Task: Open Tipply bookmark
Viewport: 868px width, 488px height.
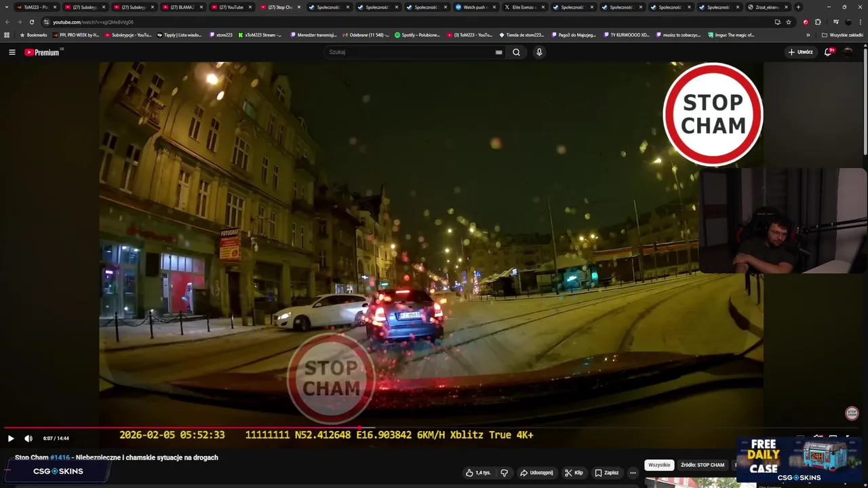Action: pos(179,35)
